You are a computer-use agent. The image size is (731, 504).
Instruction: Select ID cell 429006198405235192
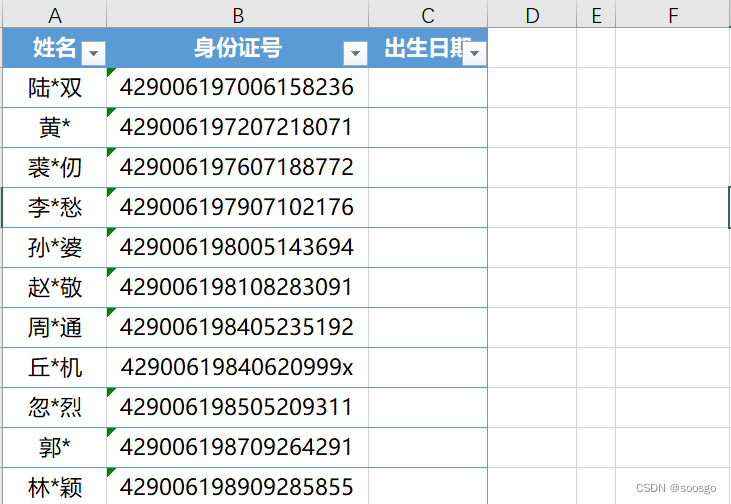238,327
